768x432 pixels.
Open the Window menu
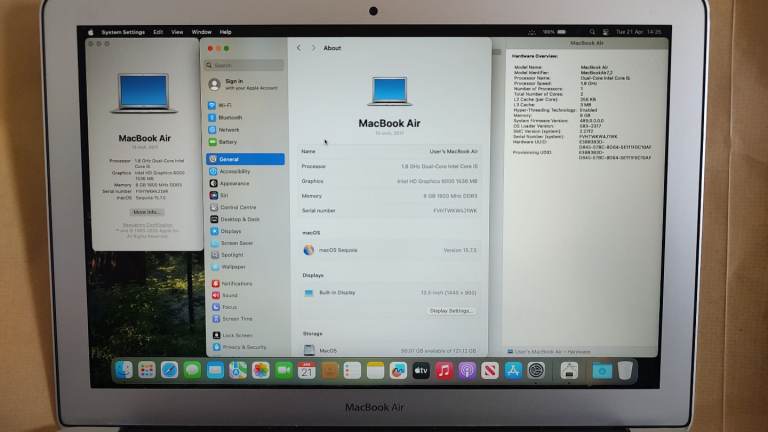click(201, 32)
